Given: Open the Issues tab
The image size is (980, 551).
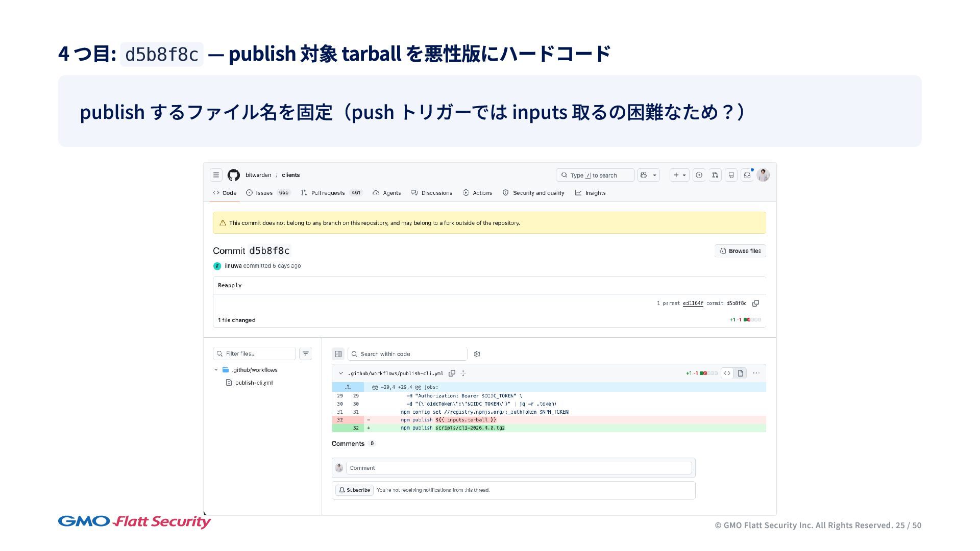Looking at the screenshot, I should [x=263, y=193].
